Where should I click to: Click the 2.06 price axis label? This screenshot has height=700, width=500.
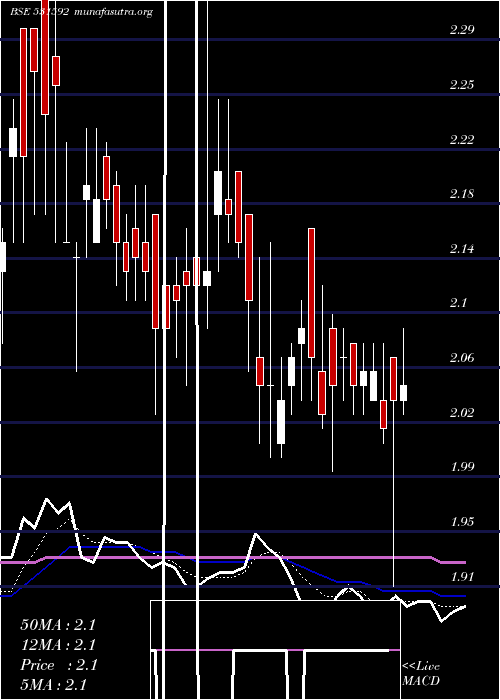pos(462,358)
